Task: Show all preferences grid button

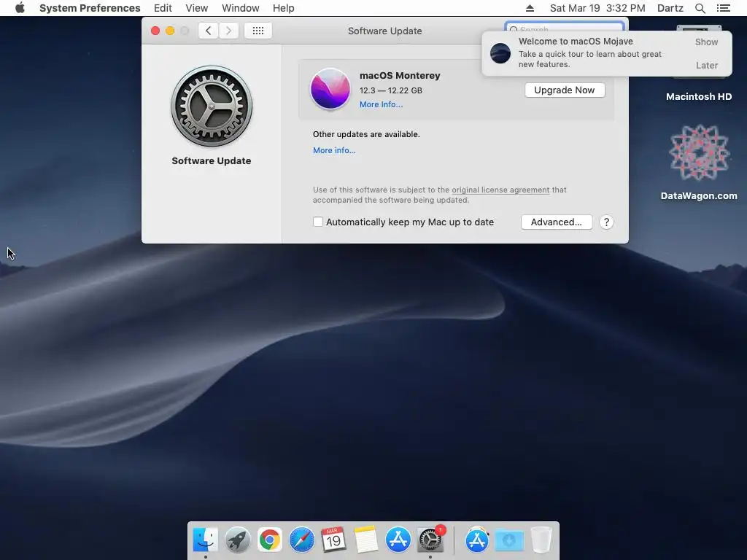Action: [258, 31]
